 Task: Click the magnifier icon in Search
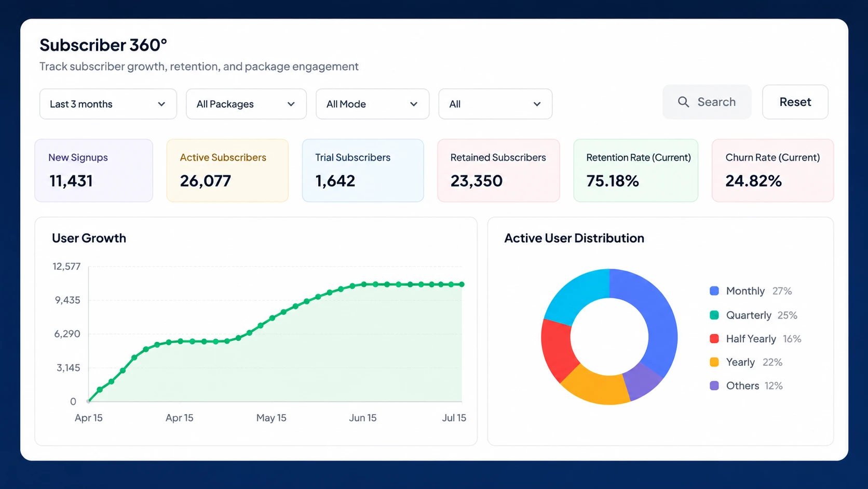tap(683, 102)
